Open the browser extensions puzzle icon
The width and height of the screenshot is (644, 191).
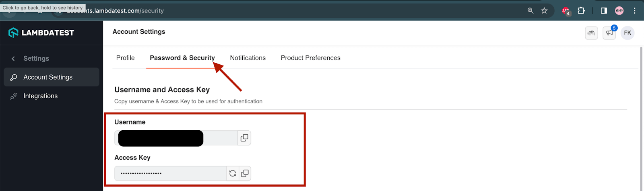tap(581, 11)
